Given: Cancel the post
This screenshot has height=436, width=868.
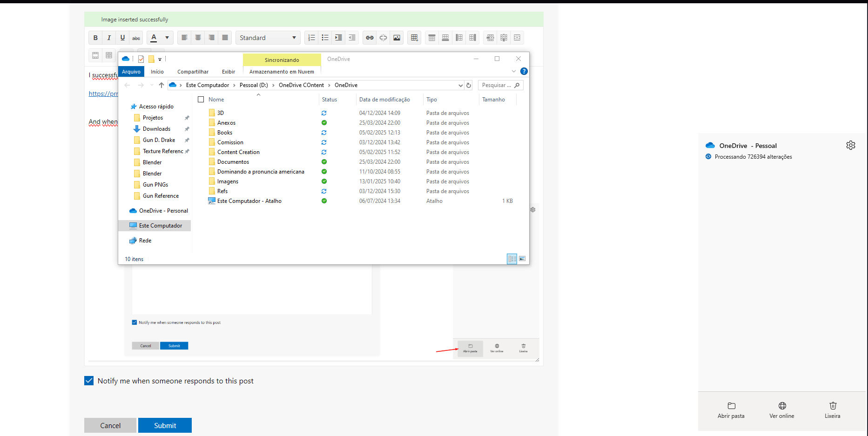Looking at the screenshot, I should tap(110, 425).
